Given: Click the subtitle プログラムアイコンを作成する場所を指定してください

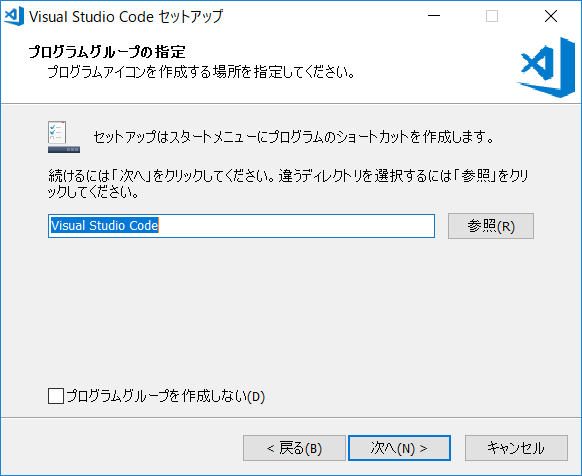Looking at the screenshot, I should (x=201, y=72).
